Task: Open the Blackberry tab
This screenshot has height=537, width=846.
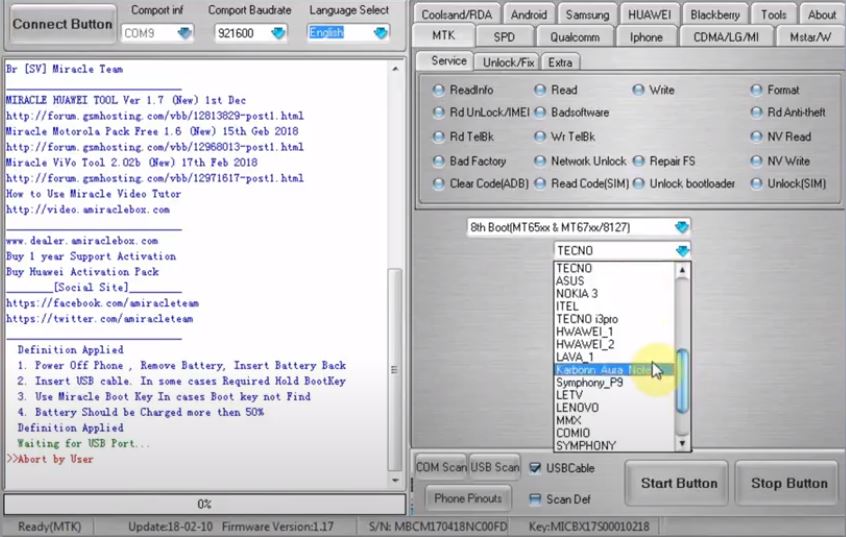Action: coord(715,15)
